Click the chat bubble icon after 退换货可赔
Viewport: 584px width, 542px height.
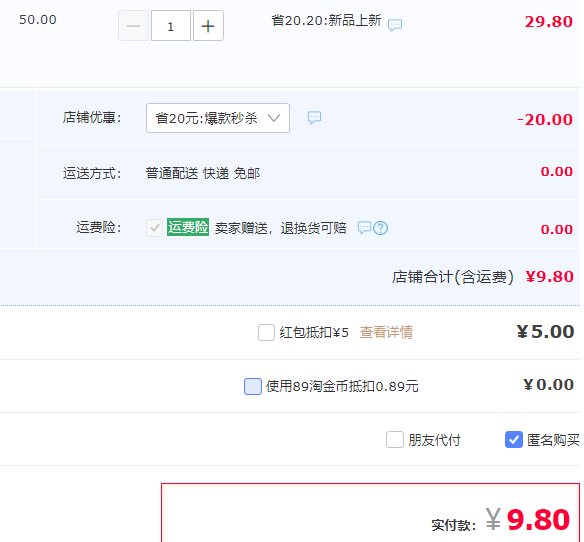point(364,228)
